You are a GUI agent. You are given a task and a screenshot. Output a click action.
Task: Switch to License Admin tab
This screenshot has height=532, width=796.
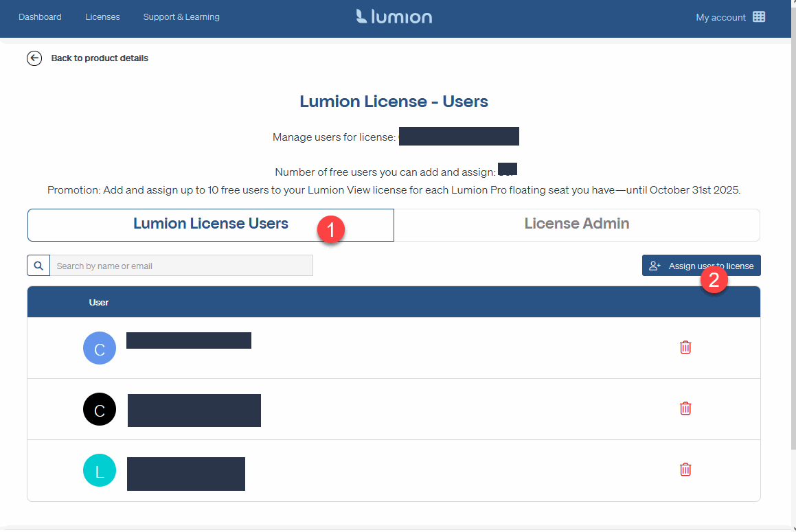(x=577, y=225)
